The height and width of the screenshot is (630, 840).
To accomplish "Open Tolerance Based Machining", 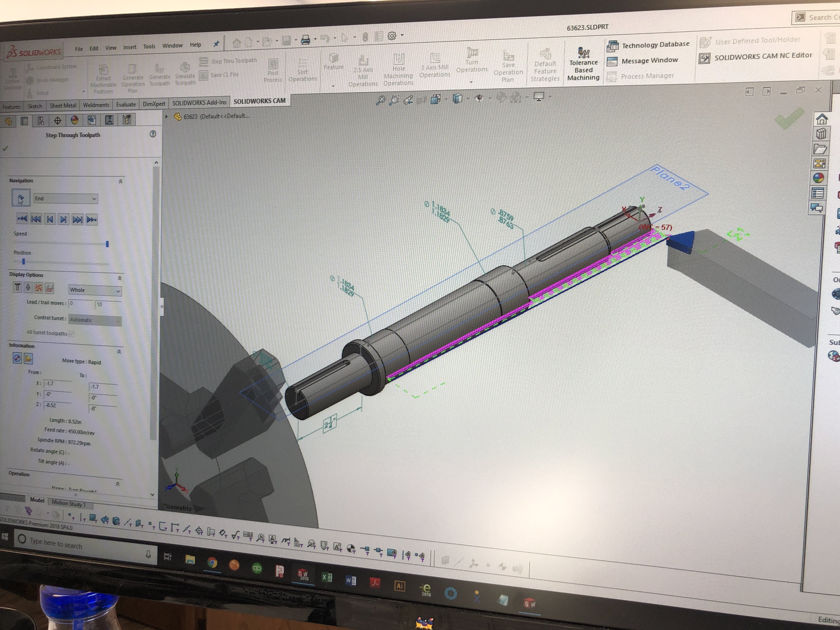I will coord(583,64).
